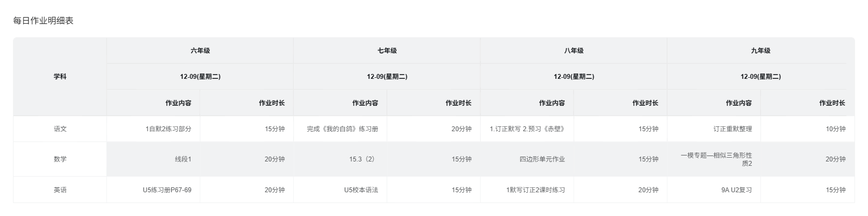Click 九年级 语文 10分钟 duration cell
This screenshot has height=216, width=868.
835,129
